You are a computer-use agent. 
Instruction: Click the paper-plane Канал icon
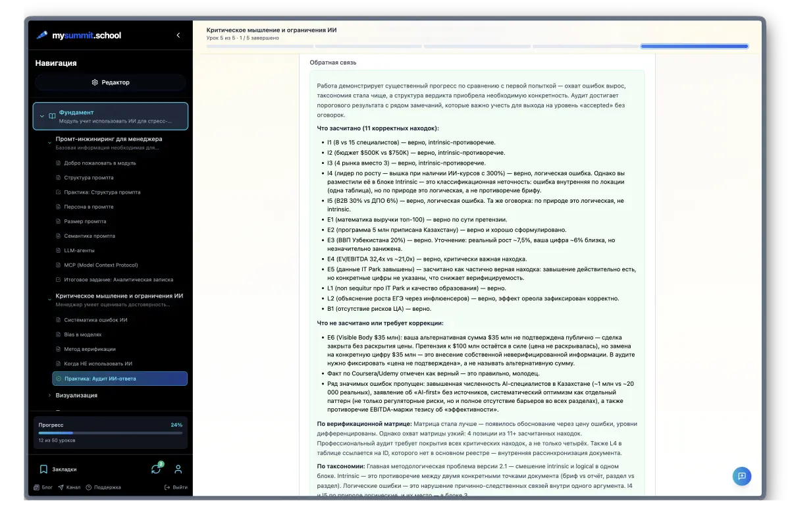[x=61, y=487]
